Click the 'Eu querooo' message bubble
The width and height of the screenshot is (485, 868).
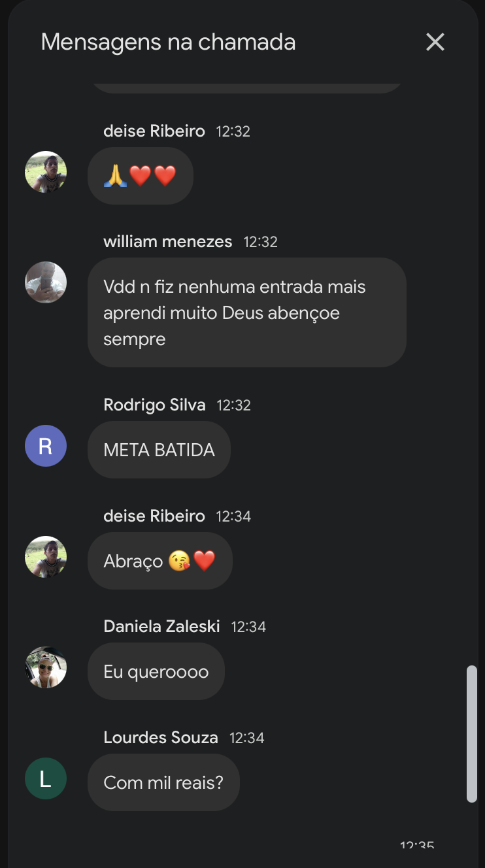pyautogui.click(x=156, y=671)
